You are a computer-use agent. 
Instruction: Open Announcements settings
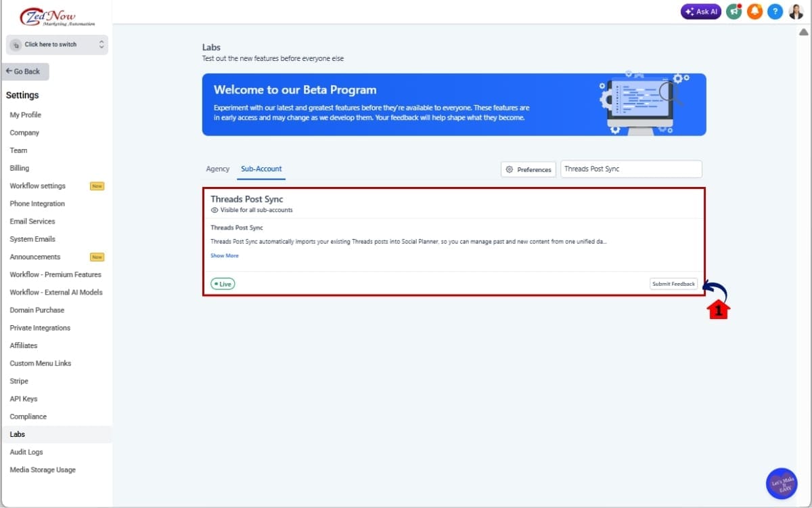coord(35,257)
